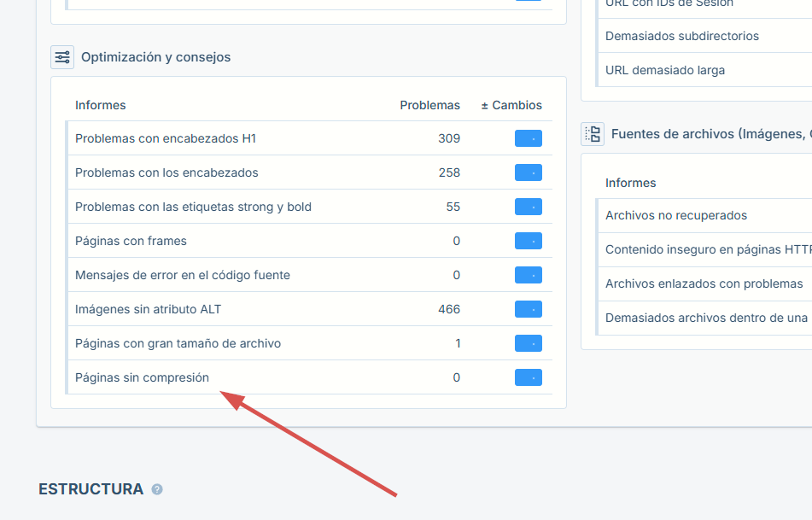812x520 pixels.
Task: Click Cambios for Páginas con gran tamaño
Action: click(528, 343)
